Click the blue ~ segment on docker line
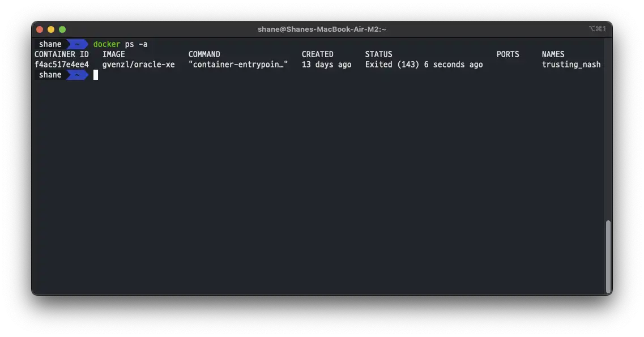The height and width of the screenshot is (337, 644). click(x=77, y=44)
